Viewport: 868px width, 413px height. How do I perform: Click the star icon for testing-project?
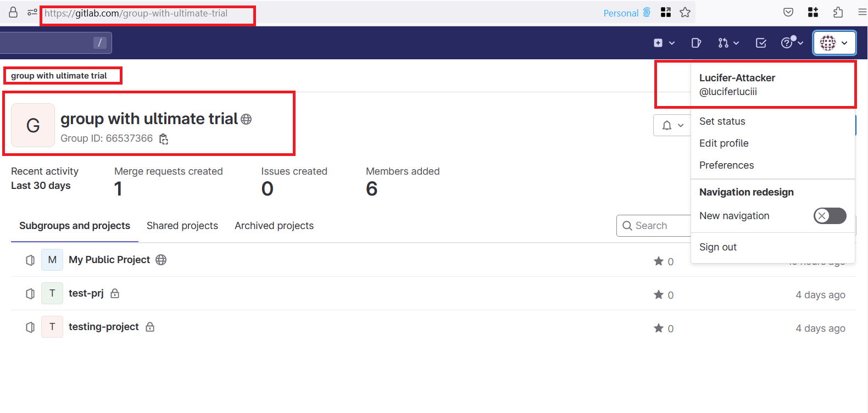point(659,328)
